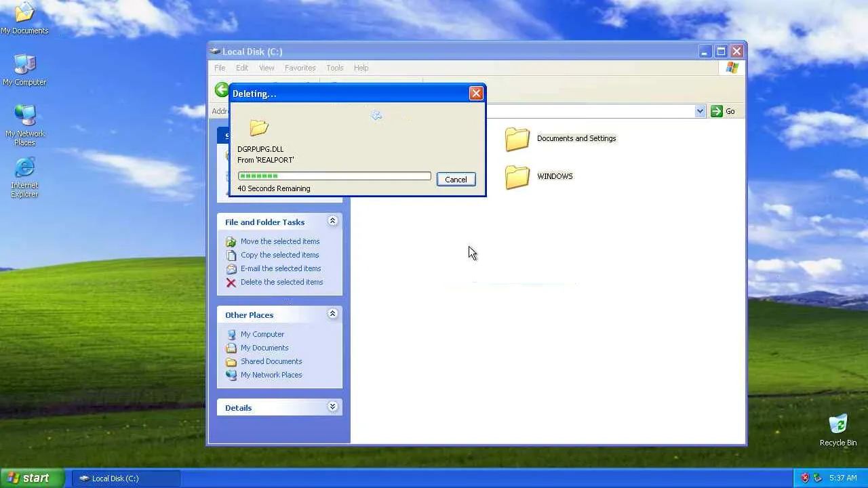Cancel the file deletion
The width and height of the screenshot is (868, 488).
[x=456, y=180]
